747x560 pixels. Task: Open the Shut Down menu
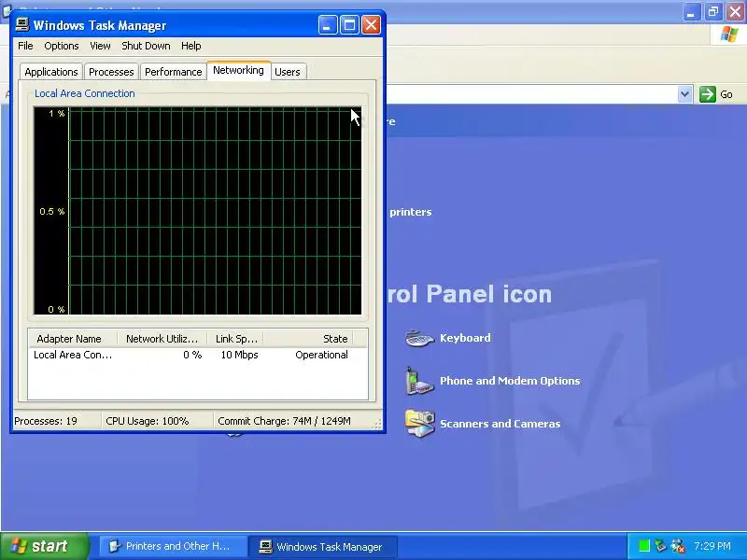(x=146, y=46)
